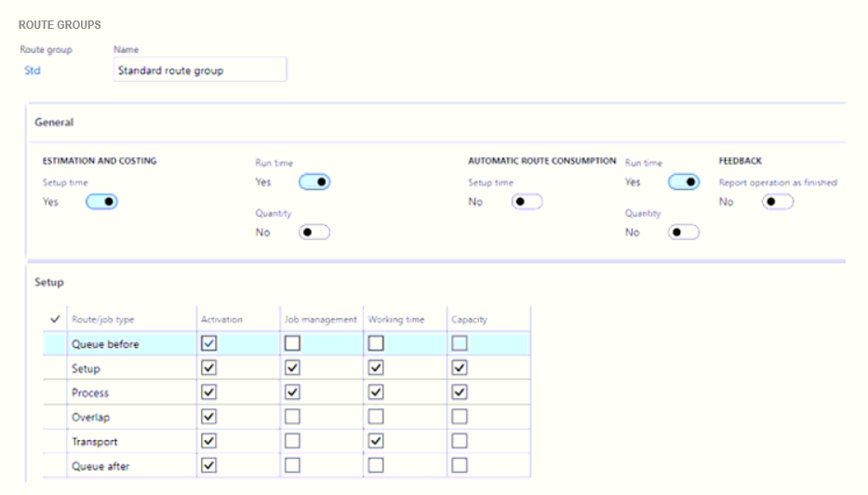Click the select-all checkmark column header

click(x=55, y=319)
